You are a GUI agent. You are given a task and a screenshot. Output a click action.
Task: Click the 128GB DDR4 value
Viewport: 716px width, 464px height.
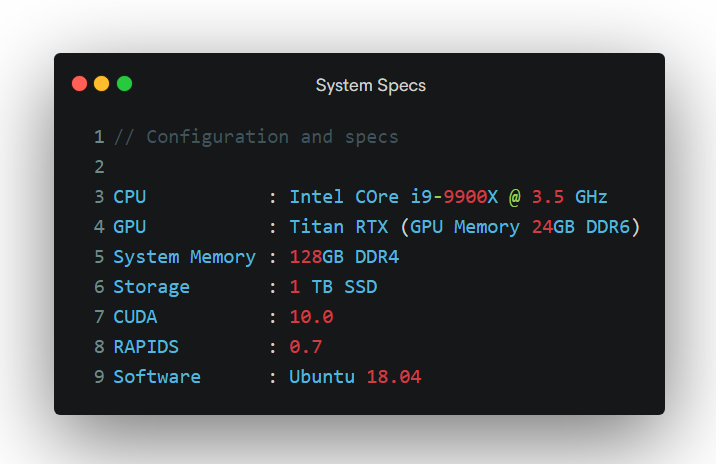pos(344,257)
